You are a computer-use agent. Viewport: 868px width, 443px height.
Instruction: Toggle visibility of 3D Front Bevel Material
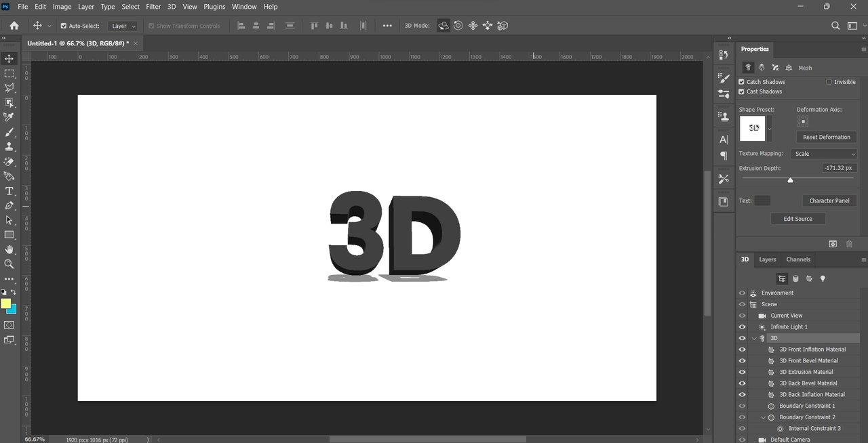(742, 361)
